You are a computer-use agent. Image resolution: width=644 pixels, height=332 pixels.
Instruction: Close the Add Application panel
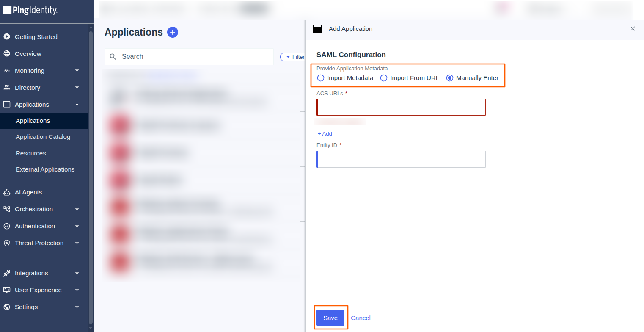pos(633,29)
